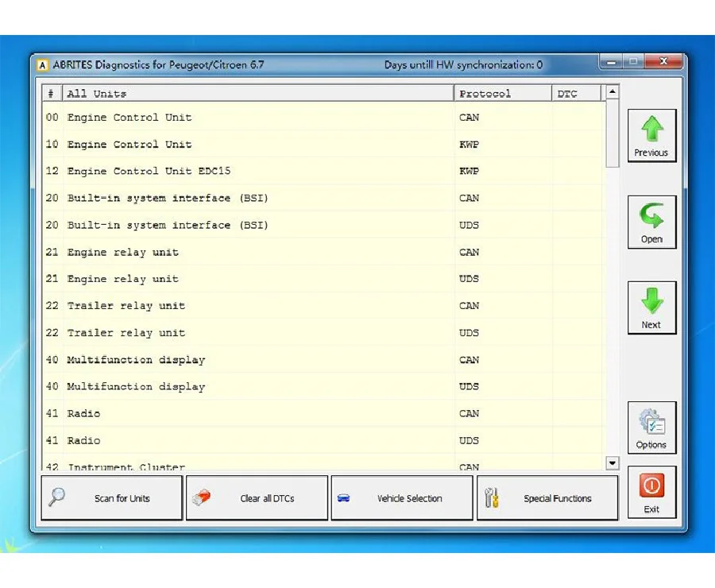Click the list scrollbar down arrow
This screenshot has width=715, height=588.
[613, 463]
